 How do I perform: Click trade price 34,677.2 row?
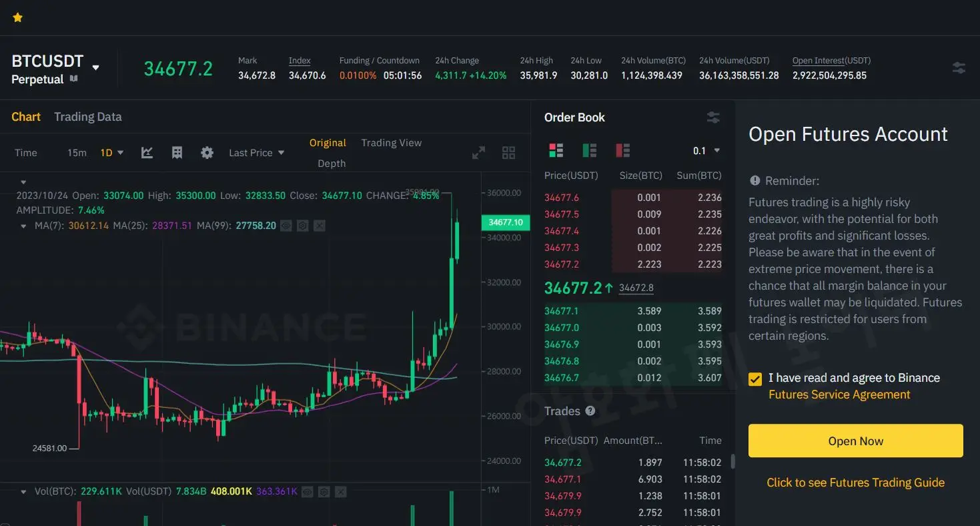(x=633, y=463)
